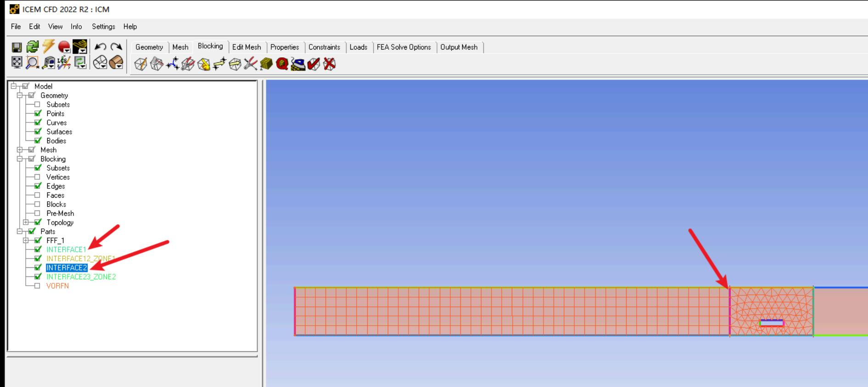
Task: Collapse the Geometry tree branch
Action: (x=20, y=95)
